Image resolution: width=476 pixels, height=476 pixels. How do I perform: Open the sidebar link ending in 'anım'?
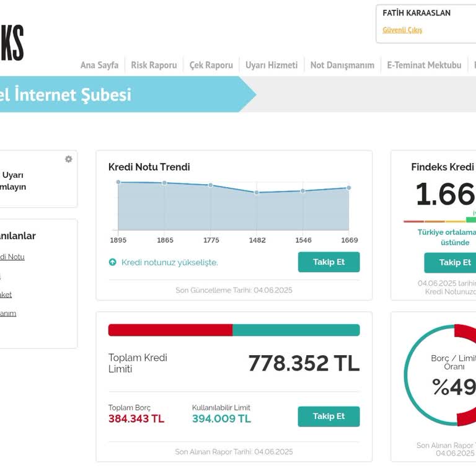8,313
